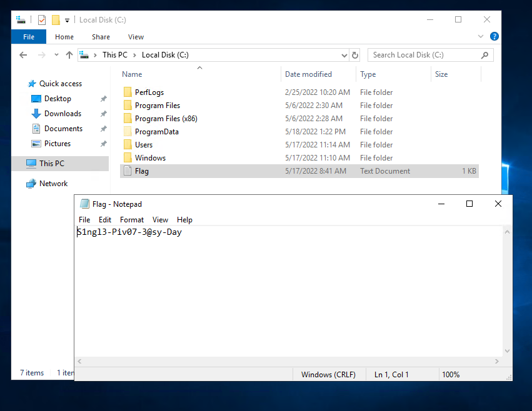532x411 pixels.
Task: Refresh the Local Disk (C:) view
Action: [355, 55]
